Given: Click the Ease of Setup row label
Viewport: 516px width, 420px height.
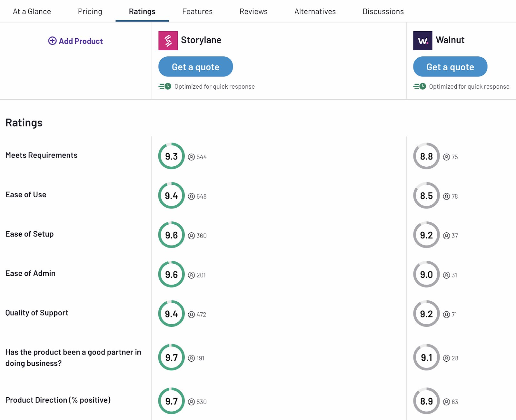Looking at the screenshot, I should tap(29, 234).
